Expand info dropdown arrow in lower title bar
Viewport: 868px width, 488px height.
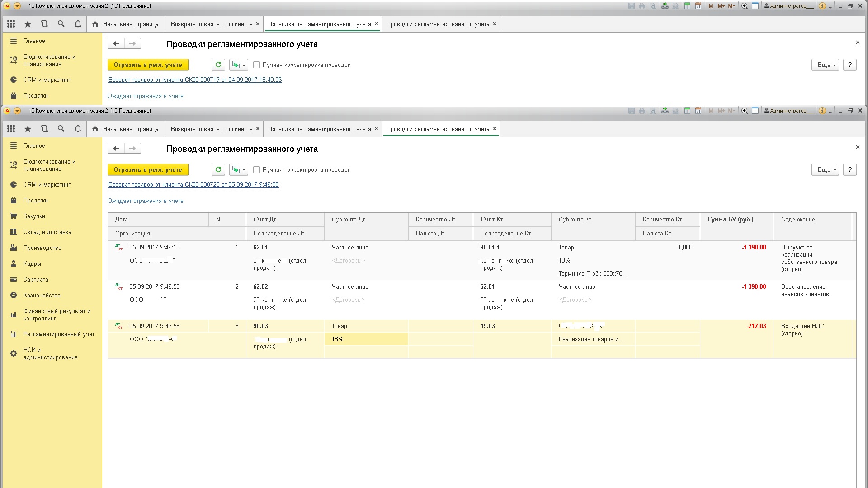pyautogui.click(x=831, y=111)
